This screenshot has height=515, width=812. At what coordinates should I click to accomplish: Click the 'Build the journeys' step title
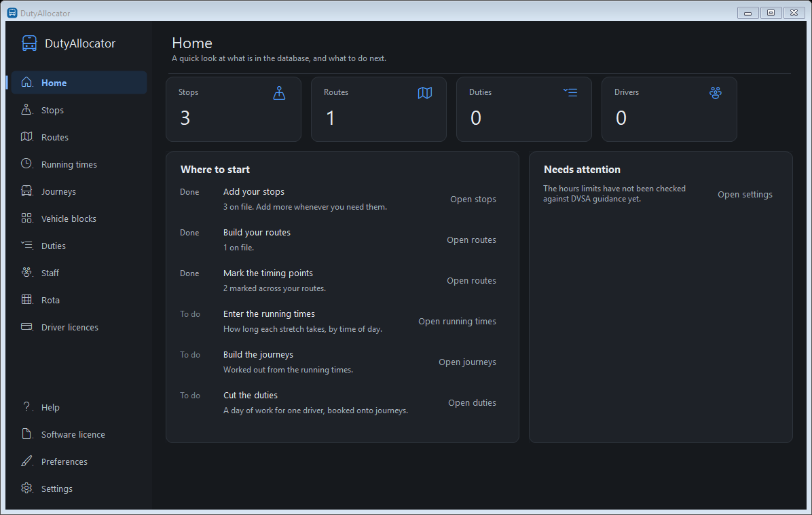[x=259, y=355]
